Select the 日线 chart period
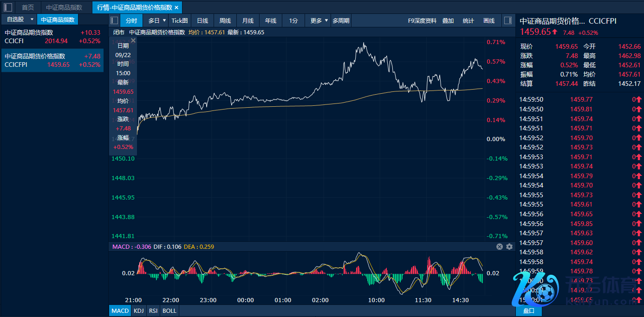The height and width of the screenshot is (317, 644). pos(202,20)
